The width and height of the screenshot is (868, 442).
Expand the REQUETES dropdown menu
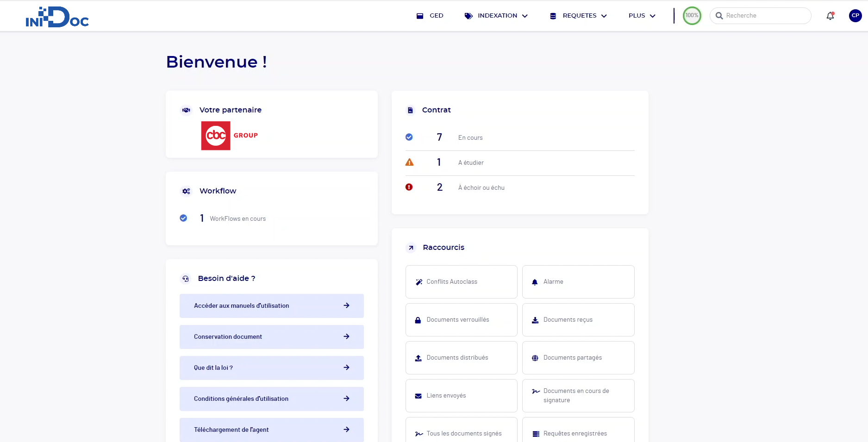(x=579, y=16)
